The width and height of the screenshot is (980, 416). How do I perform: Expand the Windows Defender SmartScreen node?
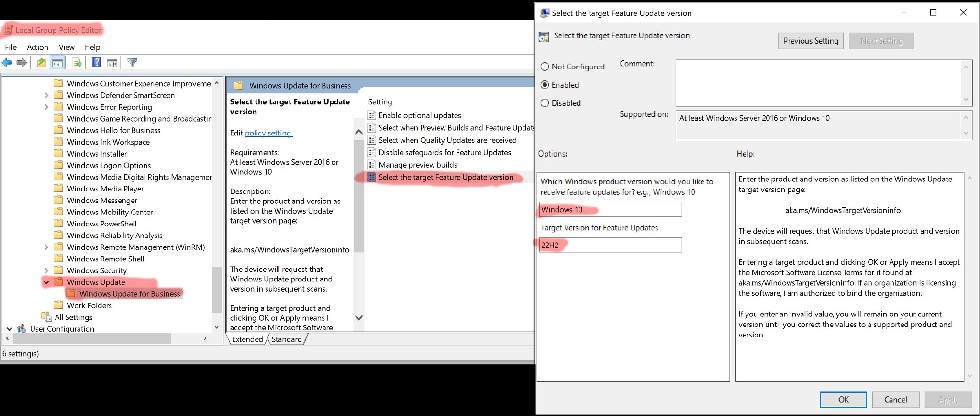pyautogui.click(x=46, y=95)
